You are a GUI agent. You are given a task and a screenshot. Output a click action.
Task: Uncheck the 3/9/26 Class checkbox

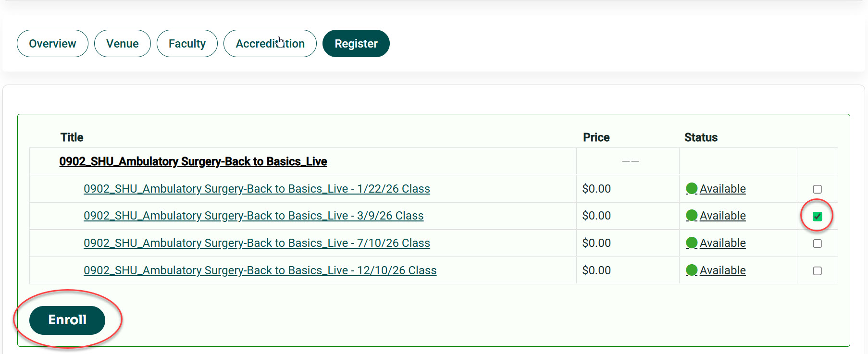click(x=817, y=216)
